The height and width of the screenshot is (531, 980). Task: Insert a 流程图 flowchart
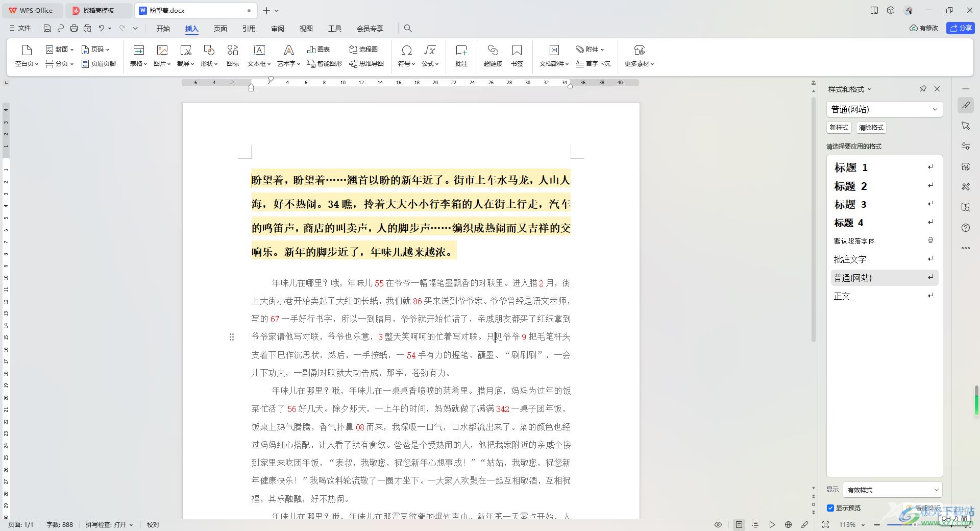(x=363, y=50)
